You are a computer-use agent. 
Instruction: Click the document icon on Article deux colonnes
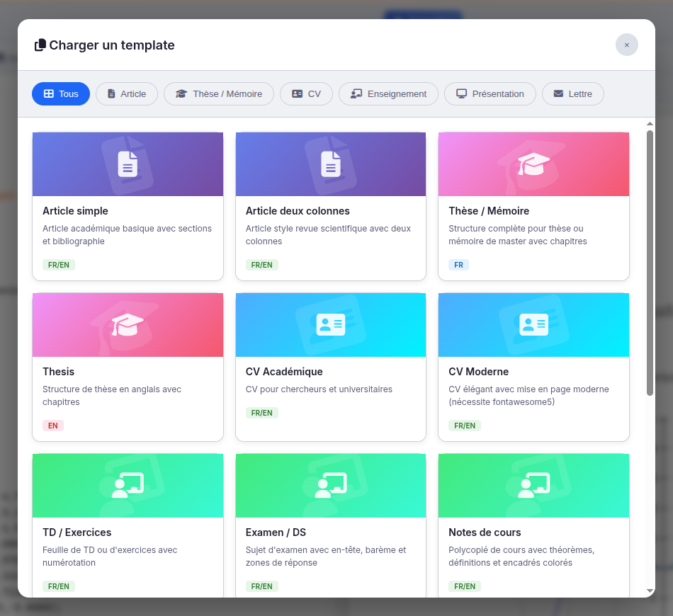tap(331, 164)
